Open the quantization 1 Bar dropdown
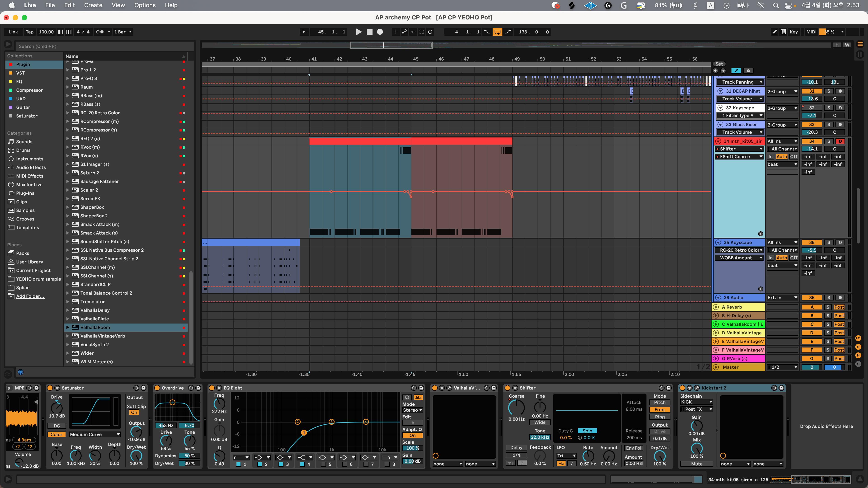The image size is (868, 488). point(123,32)
